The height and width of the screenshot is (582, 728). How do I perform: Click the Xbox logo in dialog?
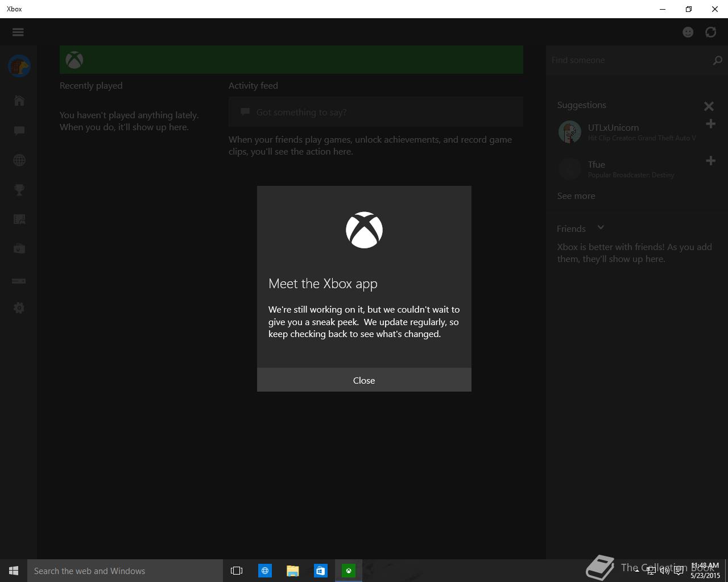click(364, 230)
